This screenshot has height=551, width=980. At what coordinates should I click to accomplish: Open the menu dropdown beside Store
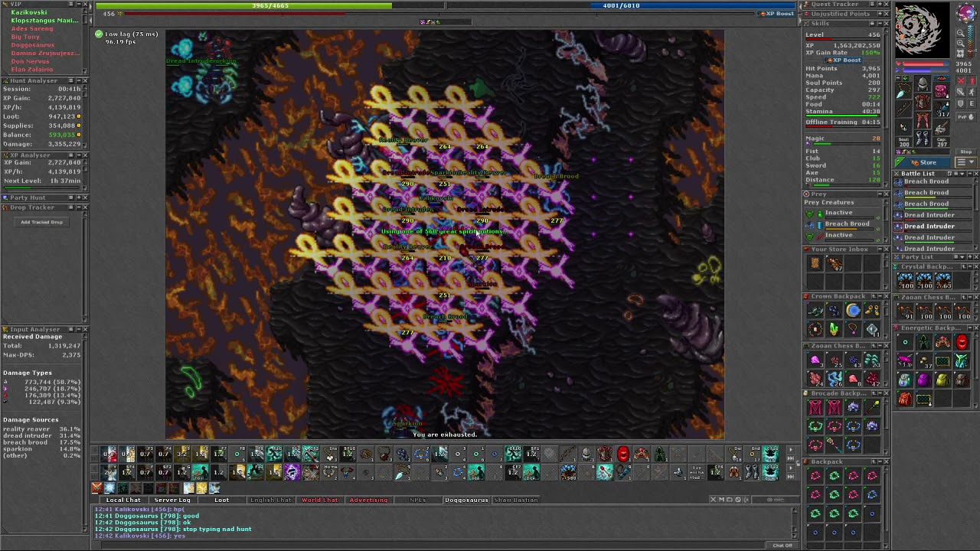(966, 161)
